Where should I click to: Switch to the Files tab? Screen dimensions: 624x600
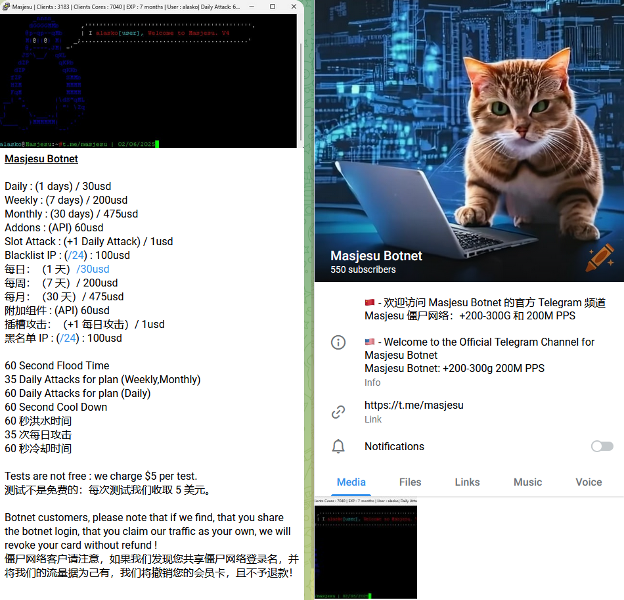pyautogui.click(x=410, y=482)
